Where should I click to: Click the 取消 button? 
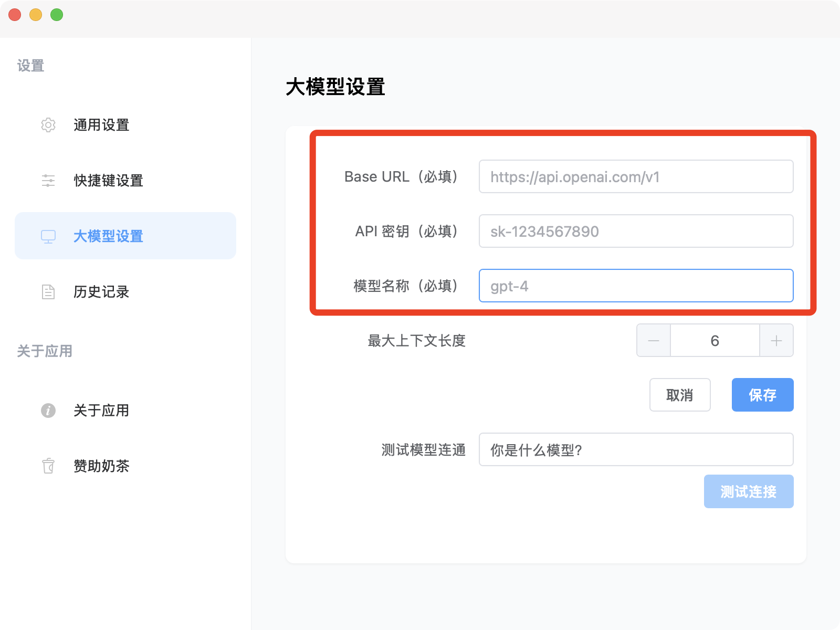680,395
